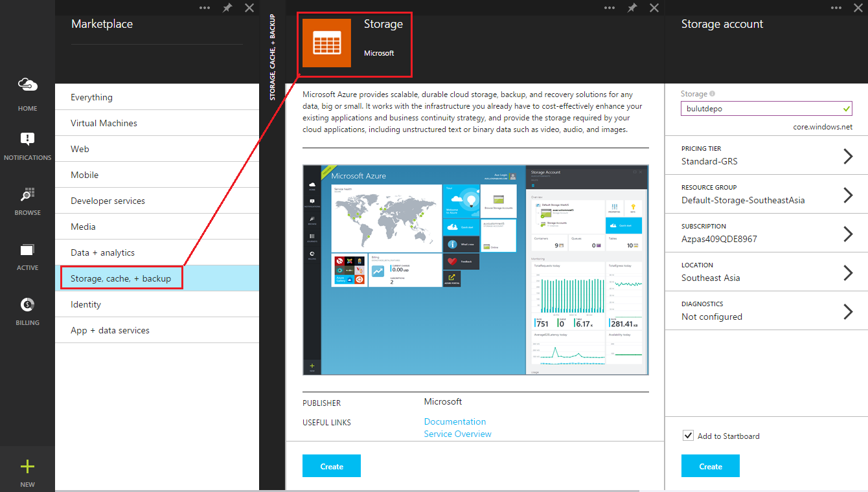This screenshot has width=868, height=492.
Task: Click Create in Storage account blade
Action: [x=711, y=466]
